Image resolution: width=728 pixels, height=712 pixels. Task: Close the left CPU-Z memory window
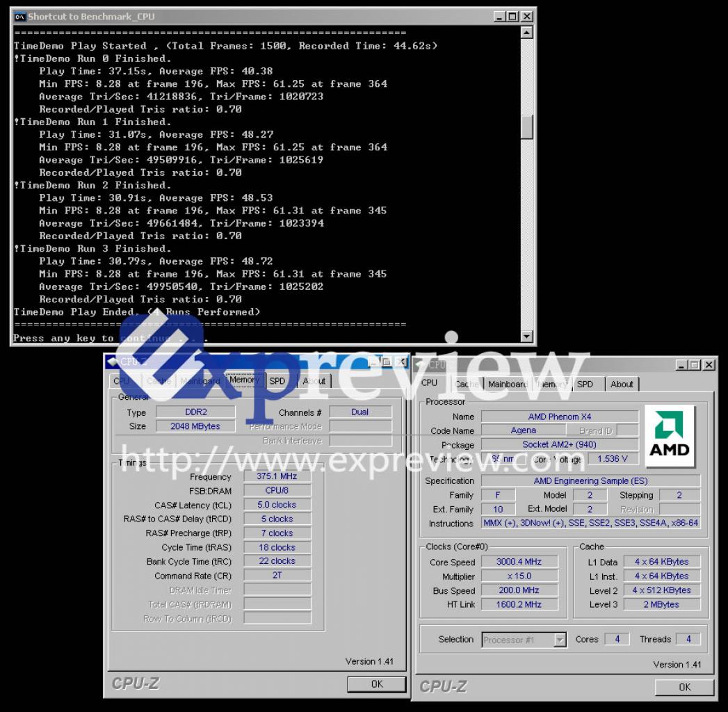click(x=402, y=362)
